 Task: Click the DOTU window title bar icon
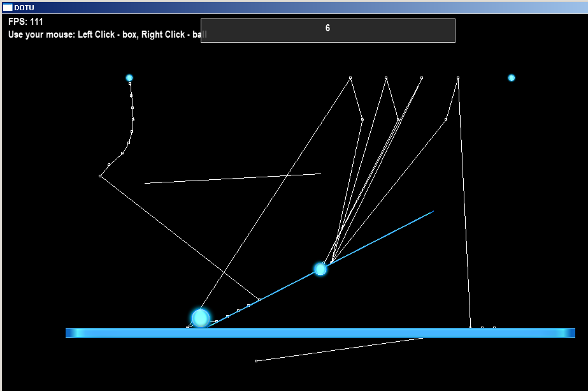click(8, 8)
